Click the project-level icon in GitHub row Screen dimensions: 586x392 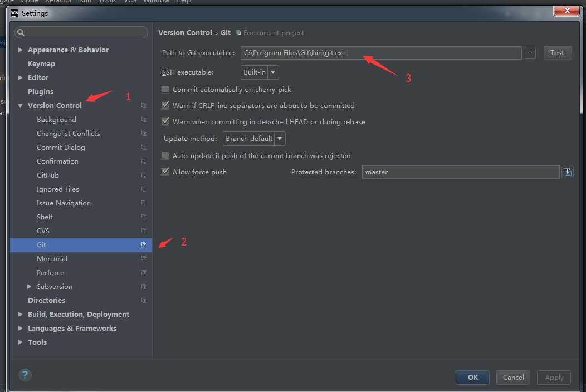pyautogui.click(x=144, y=175)
